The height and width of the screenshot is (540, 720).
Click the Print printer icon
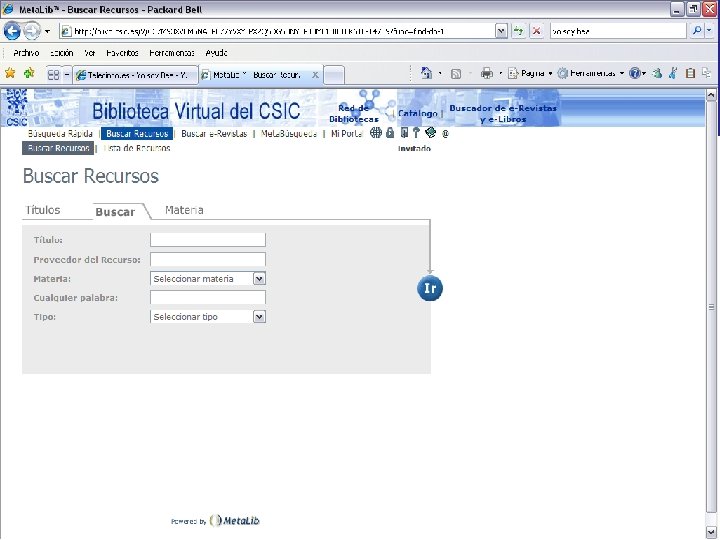tap(486, 73)
